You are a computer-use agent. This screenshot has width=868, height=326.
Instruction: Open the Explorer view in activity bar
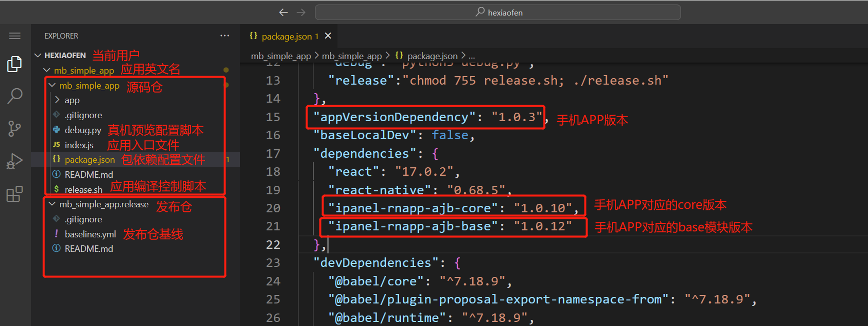click(14, 64)
